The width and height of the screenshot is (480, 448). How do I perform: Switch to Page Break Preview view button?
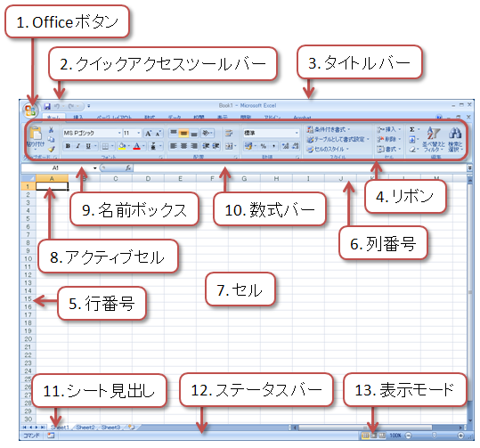382,436
